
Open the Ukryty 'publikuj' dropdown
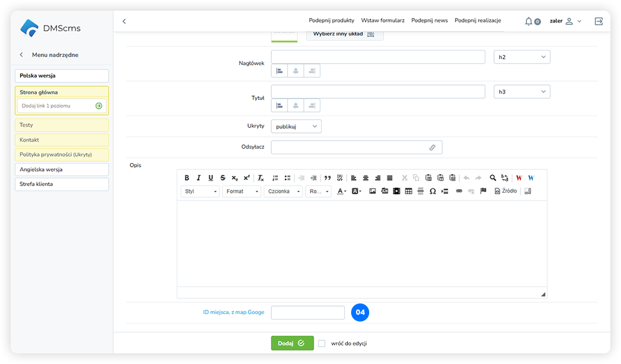coord(296,126)
